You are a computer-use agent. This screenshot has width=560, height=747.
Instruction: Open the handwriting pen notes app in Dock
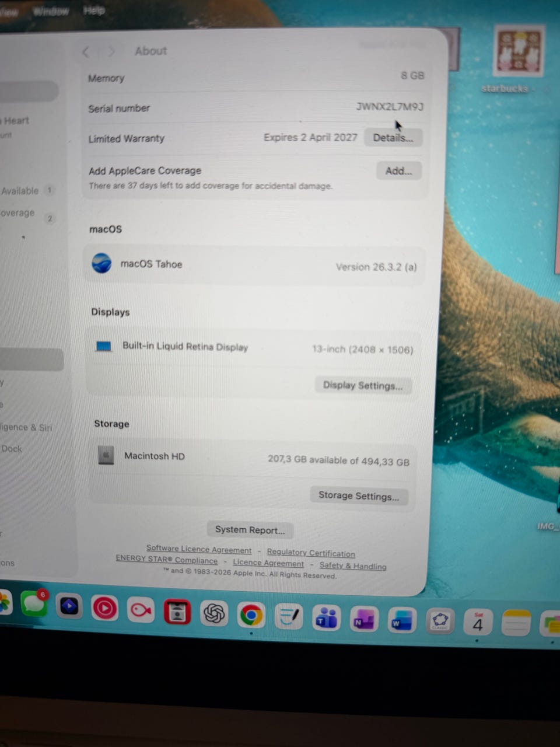point(289,617)
